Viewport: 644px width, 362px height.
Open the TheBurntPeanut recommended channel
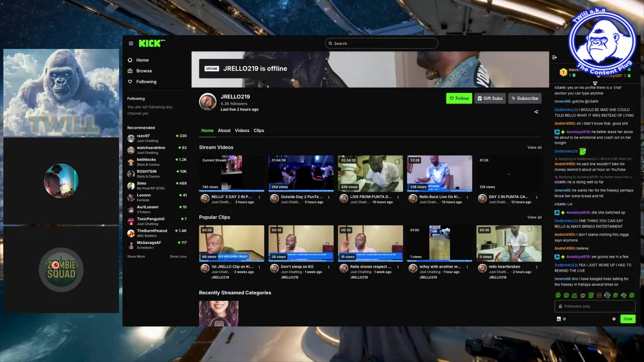(x=156, y=233)
